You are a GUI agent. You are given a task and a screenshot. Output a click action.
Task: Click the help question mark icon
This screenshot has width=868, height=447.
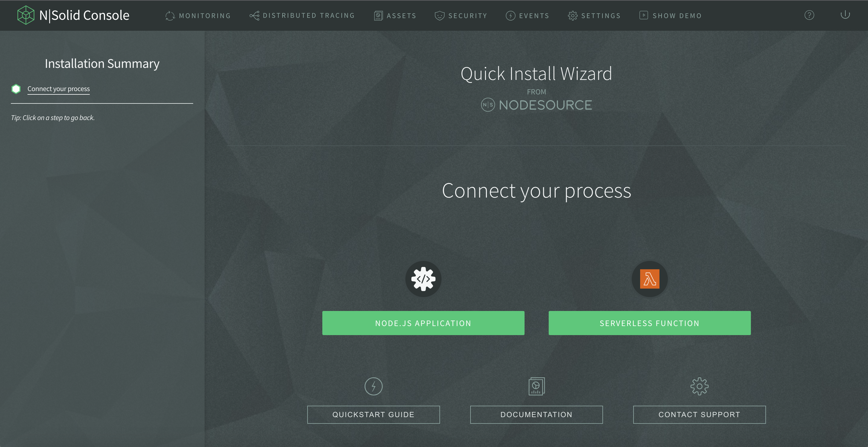[x=809, y=15]
